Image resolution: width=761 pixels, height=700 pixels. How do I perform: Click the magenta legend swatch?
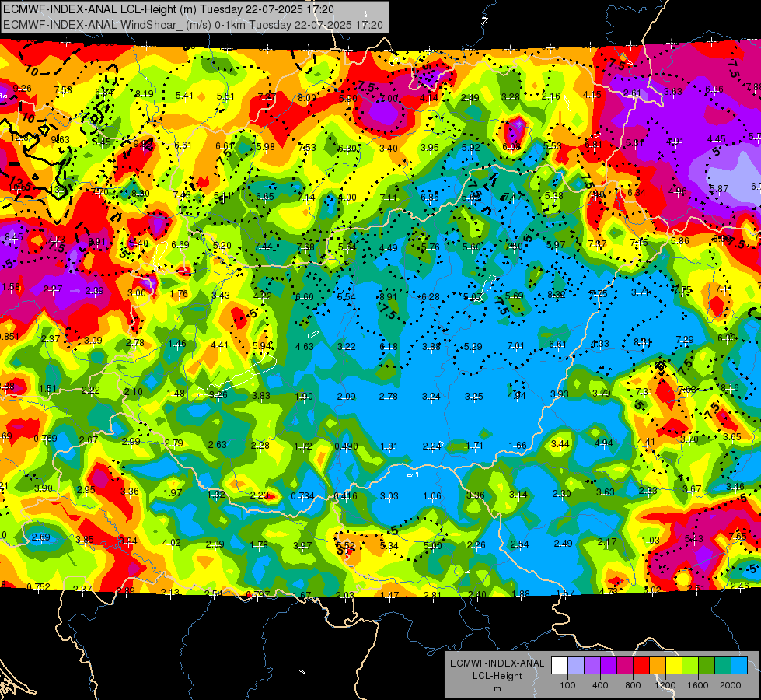pyautogui.click(x=625, y=666)
